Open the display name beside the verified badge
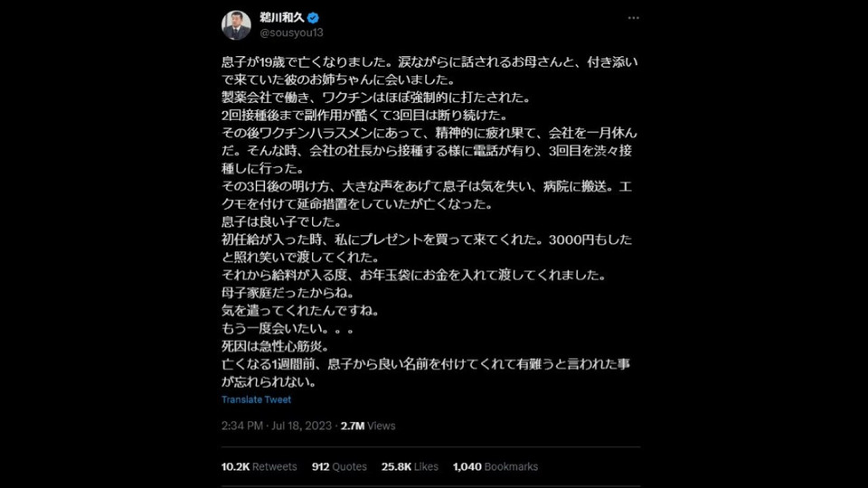 [282, 18]
